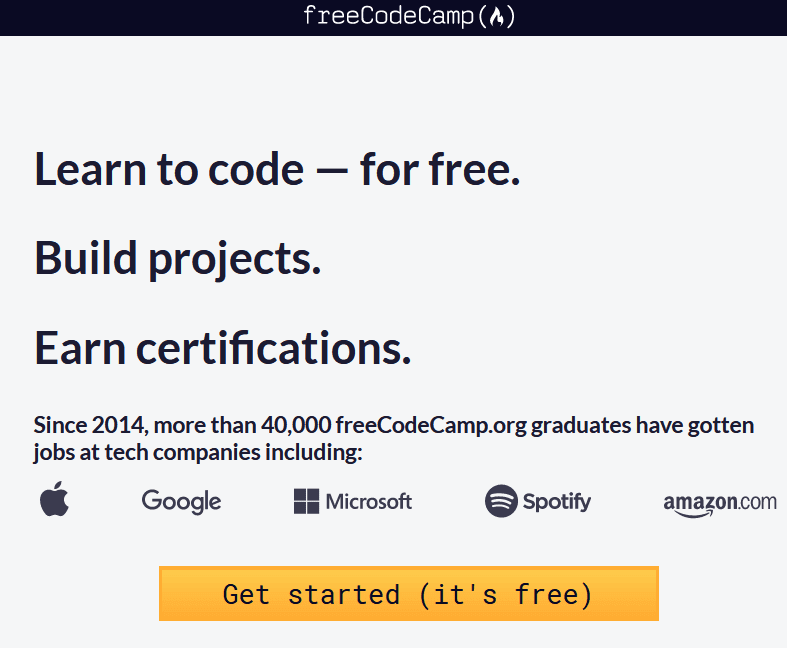Viewport: 787px width, 648px height.
Task: Click the Google logo
Action: [181, 500]
